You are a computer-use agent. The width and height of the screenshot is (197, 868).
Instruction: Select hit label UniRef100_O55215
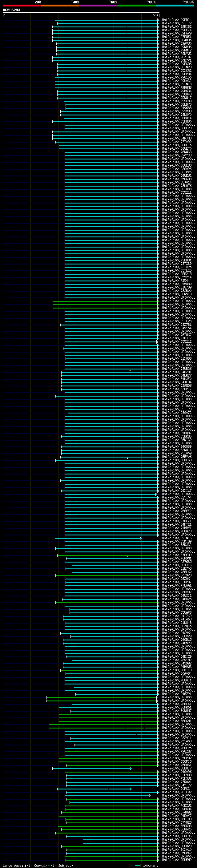pyautogui.click(x=176, y=274)
